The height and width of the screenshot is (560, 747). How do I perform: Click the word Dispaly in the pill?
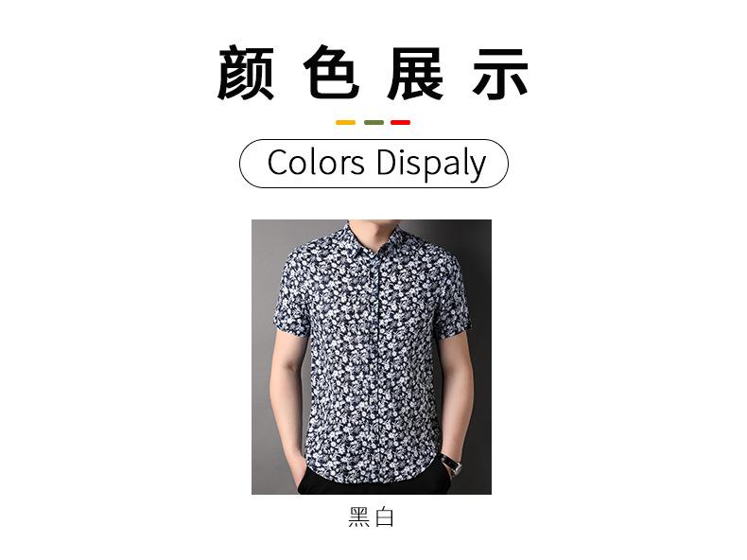tap(430, 164)
